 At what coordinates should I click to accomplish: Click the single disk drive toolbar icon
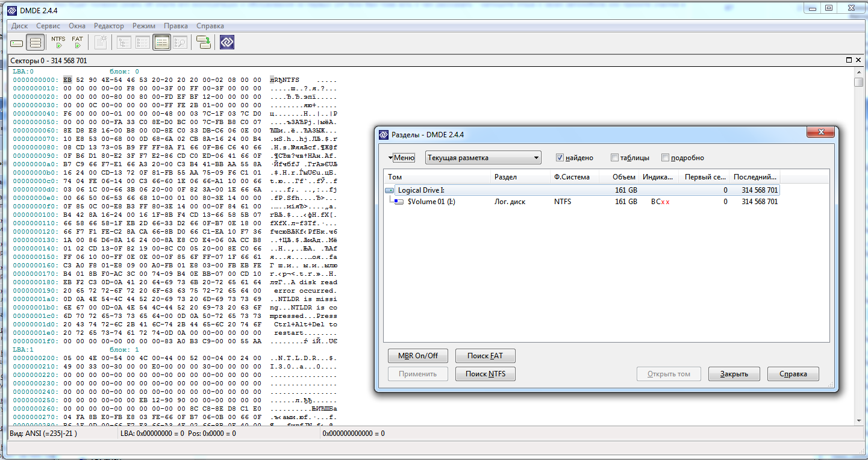[17, 43]
